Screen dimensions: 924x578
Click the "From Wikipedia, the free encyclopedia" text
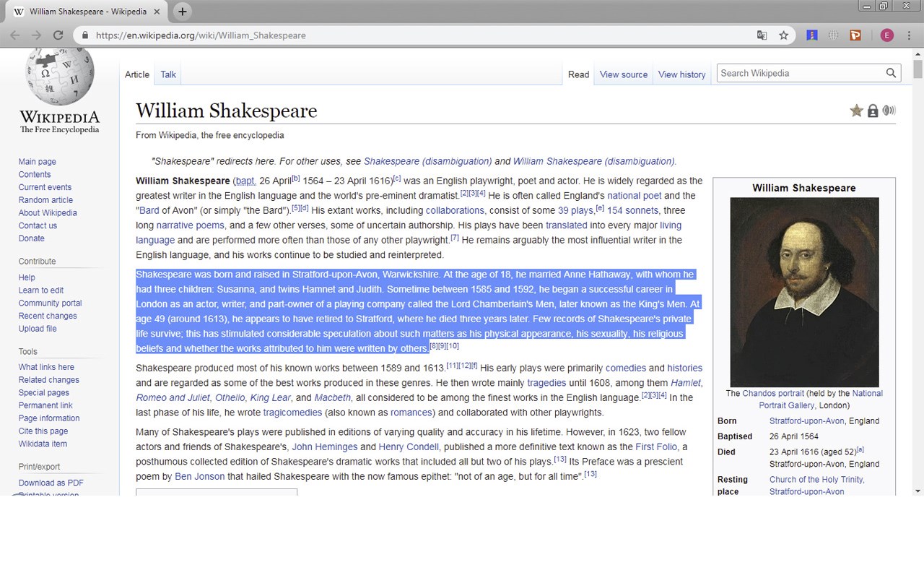point(210,135)
